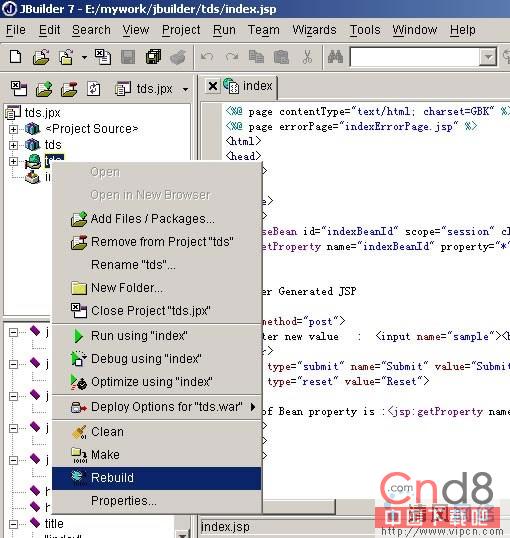
Task: Close the index tab with X button
Action: click(x=212, y=86)
